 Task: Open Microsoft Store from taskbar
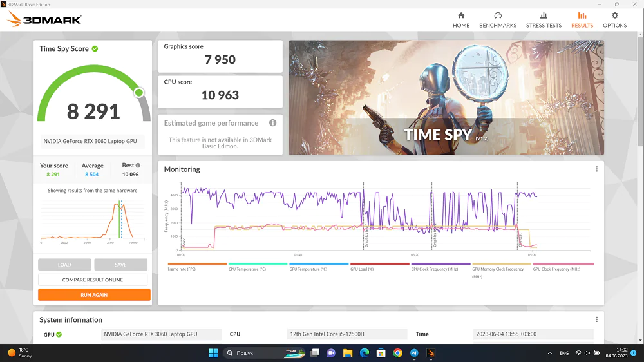coord(381,353)
